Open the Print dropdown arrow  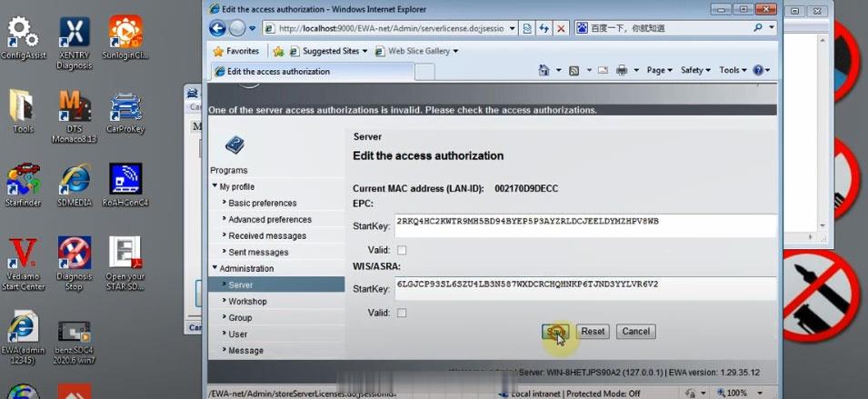click(x=636, y=70)
